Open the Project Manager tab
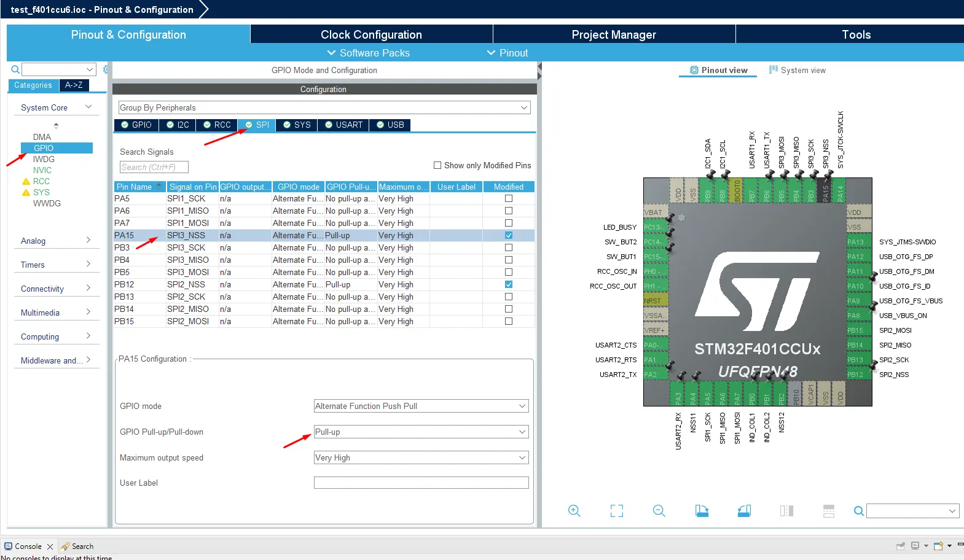This screenshot has height=560, width=964. point(614,34)
